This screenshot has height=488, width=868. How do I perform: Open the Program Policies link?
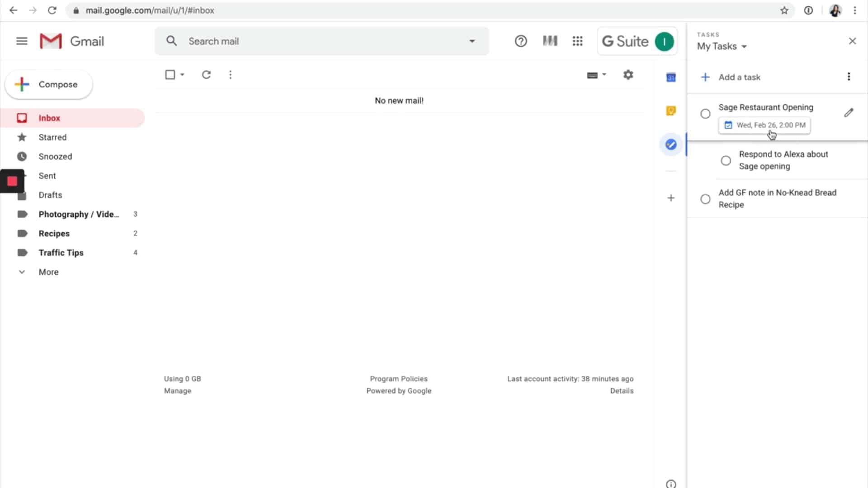click(398, 379)
